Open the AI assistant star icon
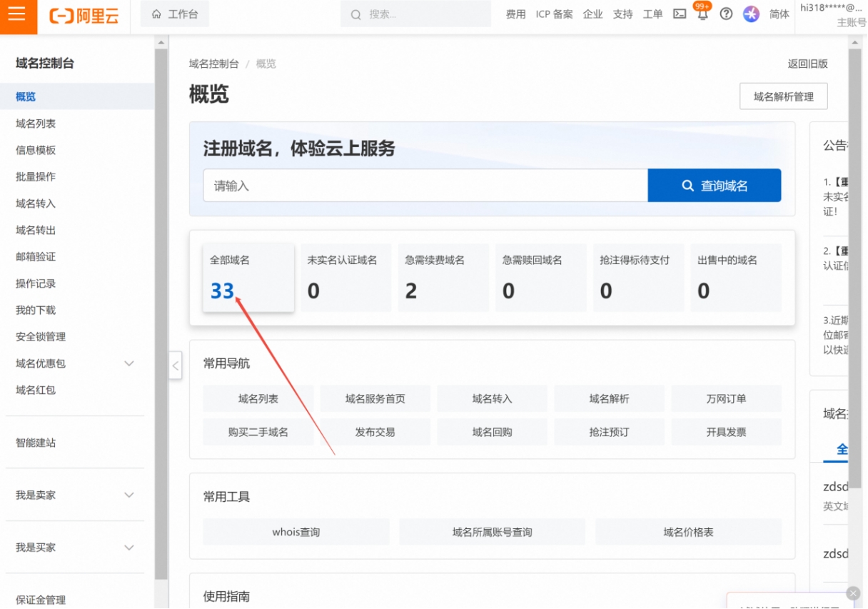This screenshot has height=609, width=868. (x=751, y=14)
